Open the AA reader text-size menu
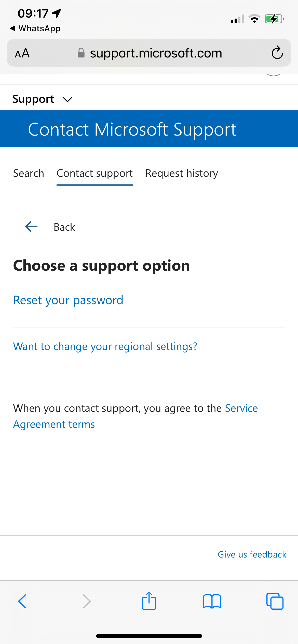 [x=22, y=53]
